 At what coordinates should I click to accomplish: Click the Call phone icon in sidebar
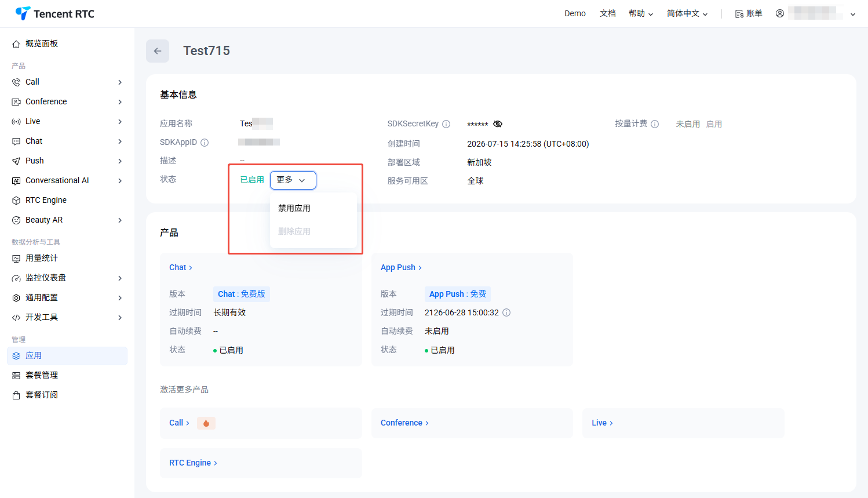pyautogui.click(x=16, y=82)
